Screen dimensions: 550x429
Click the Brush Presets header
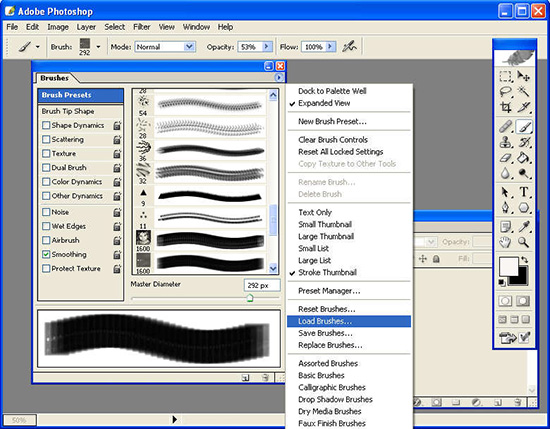click(x=81, y=95)
